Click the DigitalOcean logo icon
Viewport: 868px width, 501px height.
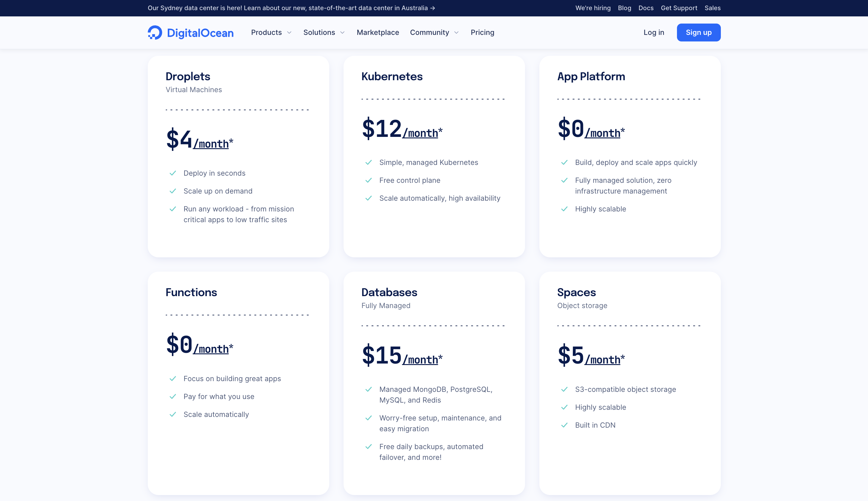155,32
